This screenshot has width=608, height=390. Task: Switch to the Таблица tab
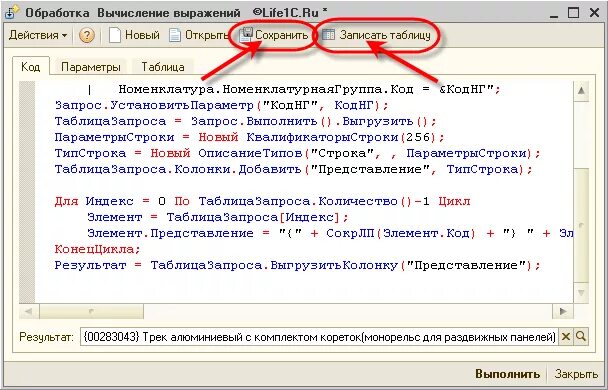tap(162, 67)
